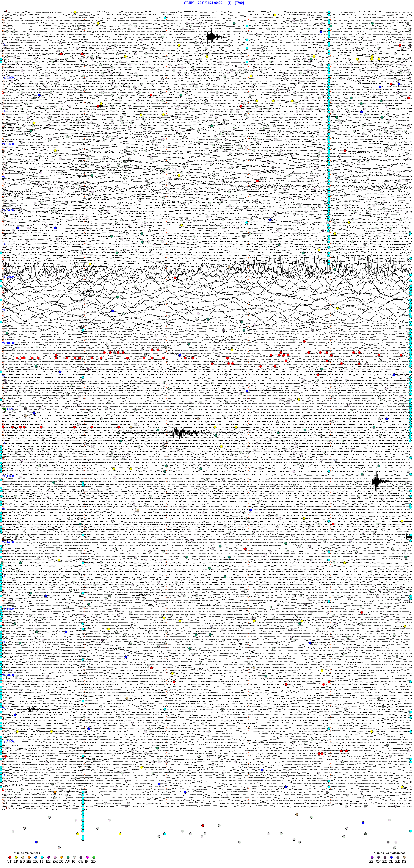Viewport: 414px width, 868px height.
Task: Choose the gray RE non-volcanic legend marker
Action: click(398, 857)
